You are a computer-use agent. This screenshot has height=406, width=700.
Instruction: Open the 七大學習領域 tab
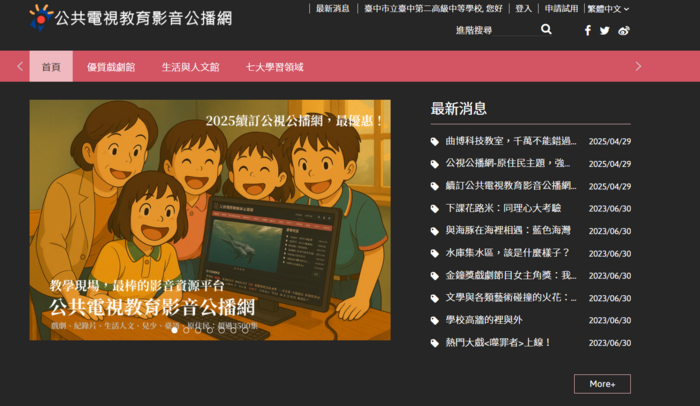(x=275, y=67)
